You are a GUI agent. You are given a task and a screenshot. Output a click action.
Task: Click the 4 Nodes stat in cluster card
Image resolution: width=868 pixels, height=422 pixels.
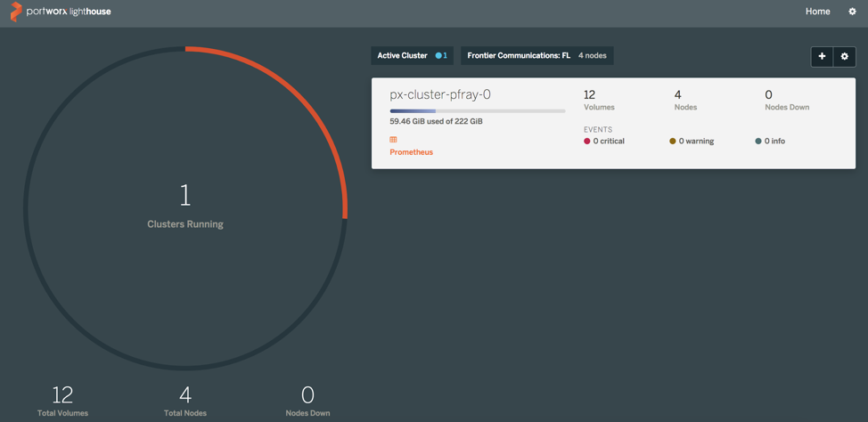coord(685,100)
